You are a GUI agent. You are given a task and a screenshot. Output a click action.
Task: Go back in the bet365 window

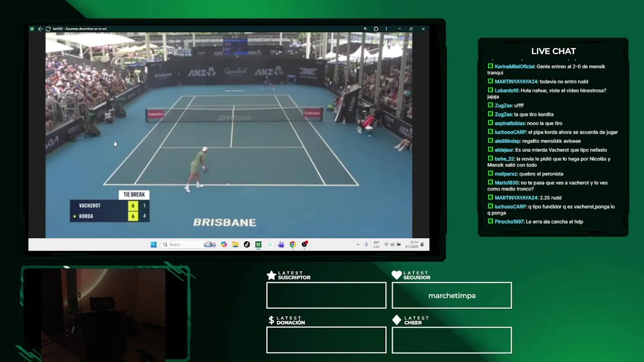(x=40, y=29)
